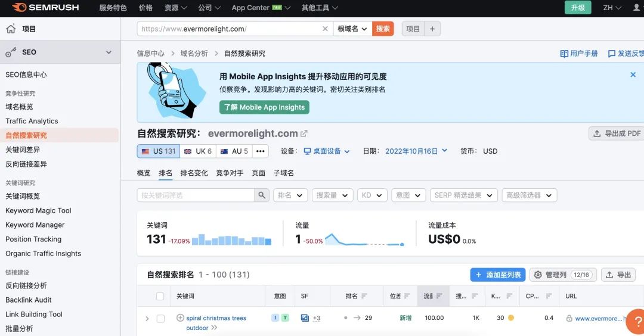
Task: Click the magnifier keyword filter search button
Action: pyautogui.click(x=262, y=195)
